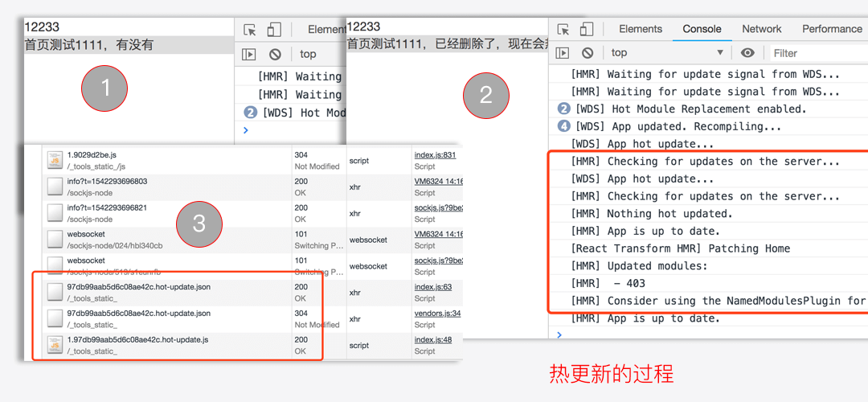This screenshot has width=868, height=402.
Task: Switch to the Console tab
Action: [702, 30]
